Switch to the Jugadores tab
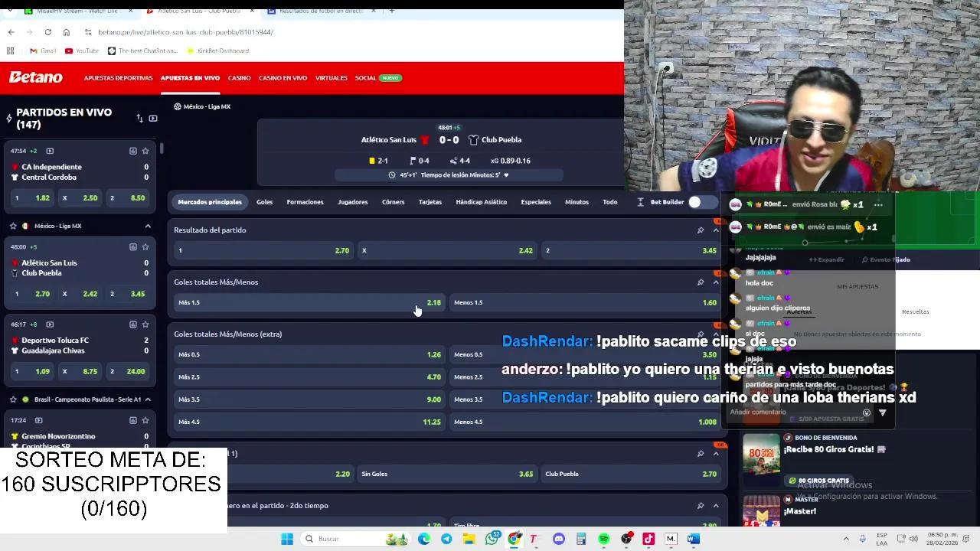Viewport: 980px width, 551px height. click(352, 202)
